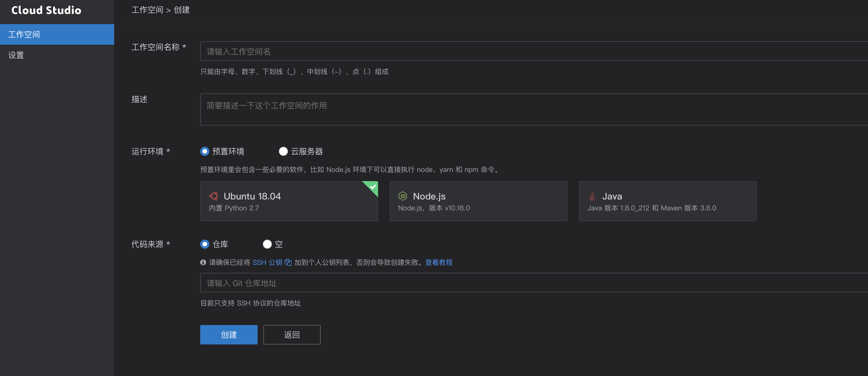Focus the workspace name input field
This screenshot has height=376, width=868.
point(534,51)
